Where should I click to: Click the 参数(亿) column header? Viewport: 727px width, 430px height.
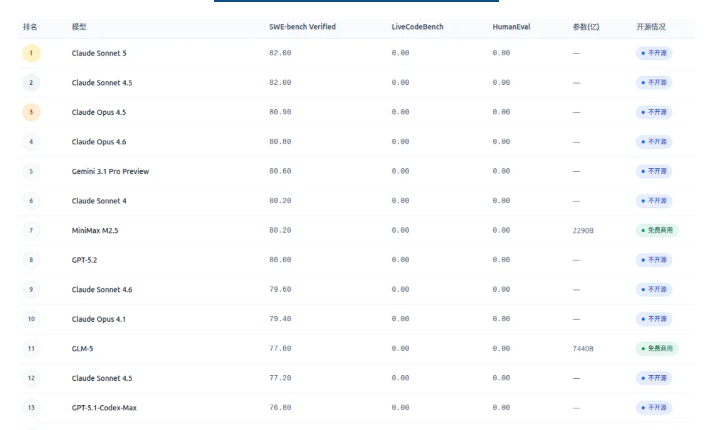click(x=586, y=26)
